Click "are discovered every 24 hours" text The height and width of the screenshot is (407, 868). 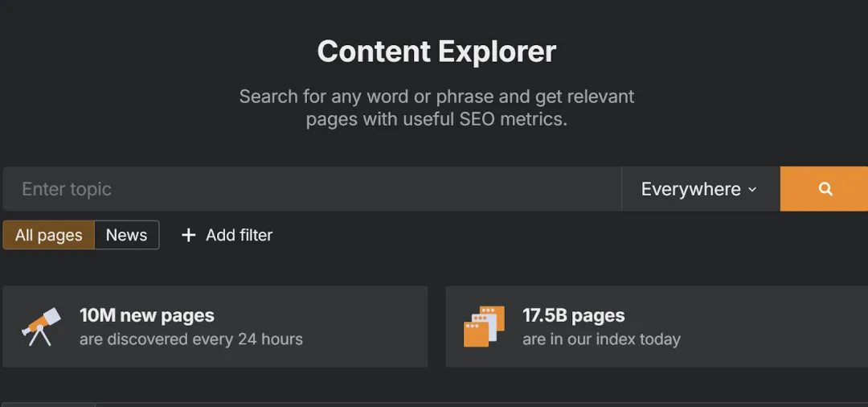click(x=191, y=339)
